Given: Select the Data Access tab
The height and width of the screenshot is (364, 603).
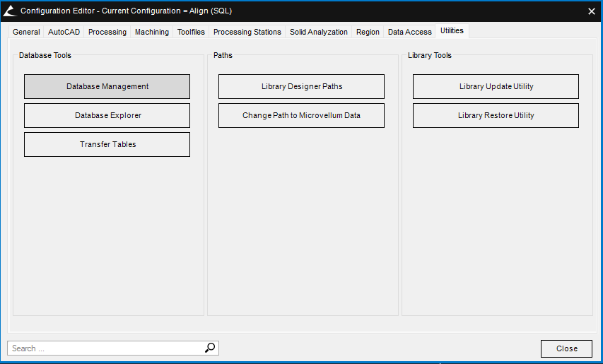Looking at the screenshot, I should [409, 32].
